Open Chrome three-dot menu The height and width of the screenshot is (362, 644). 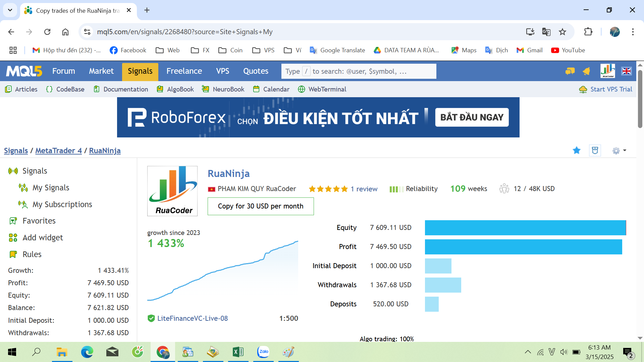pyautogui.click(x=633, y=32)
